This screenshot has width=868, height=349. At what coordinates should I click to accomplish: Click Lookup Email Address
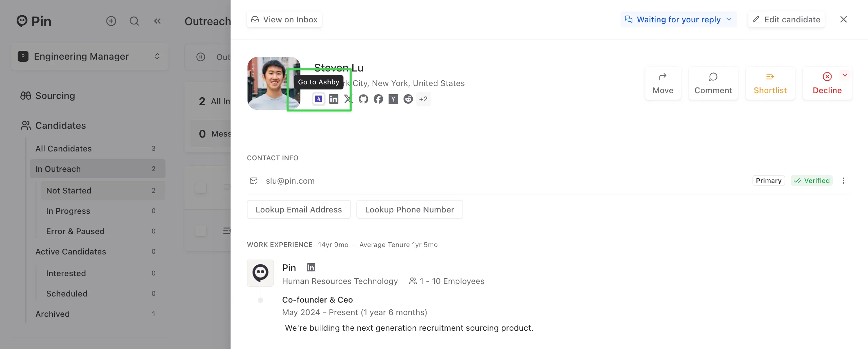299,209
